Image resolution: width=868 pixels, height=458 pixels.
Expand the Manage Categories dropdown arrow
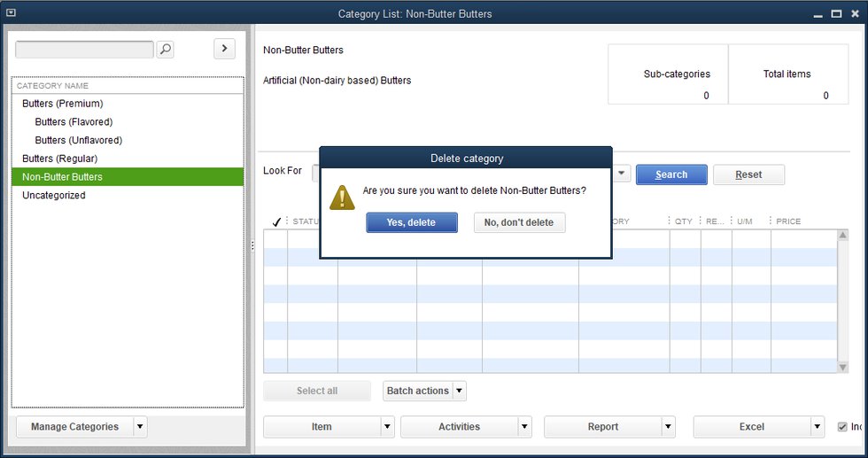coord(140,427)
